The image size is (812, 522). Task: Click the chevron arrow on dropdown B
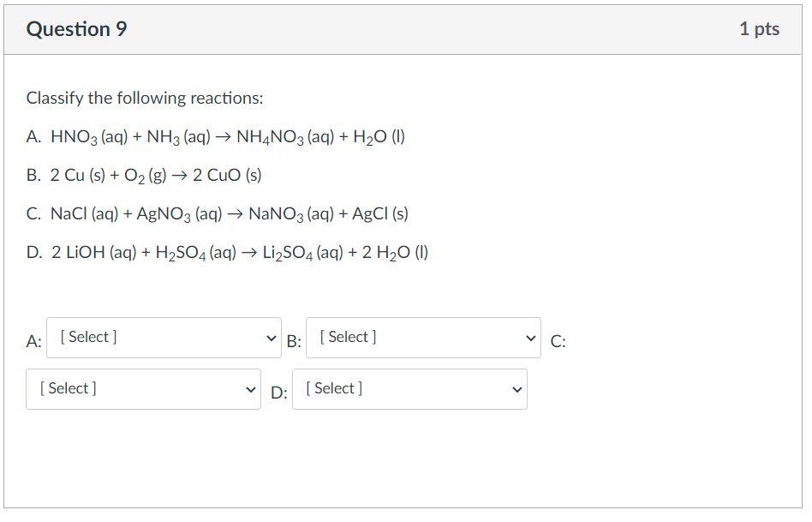coord(530,338)
